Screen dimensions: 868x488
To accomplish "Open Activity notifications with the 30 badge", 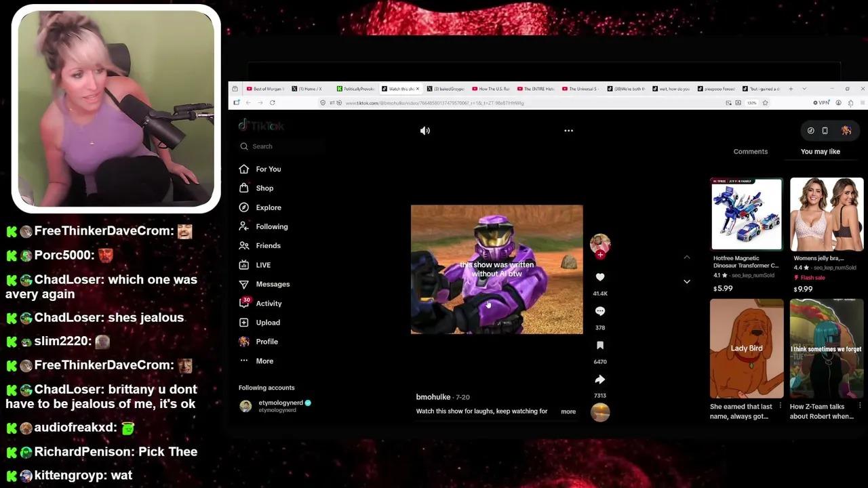I will pos(260,304).
